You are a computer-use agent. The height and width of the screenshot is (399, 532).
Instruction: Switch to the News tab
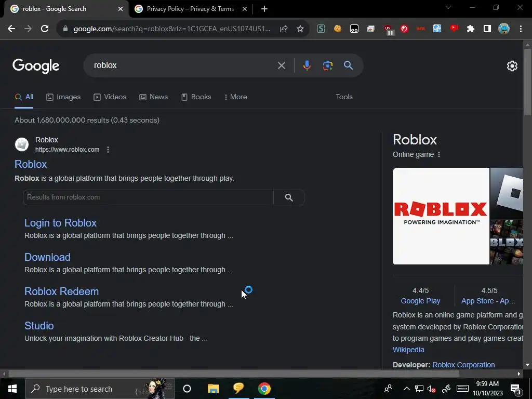[154, 97]
